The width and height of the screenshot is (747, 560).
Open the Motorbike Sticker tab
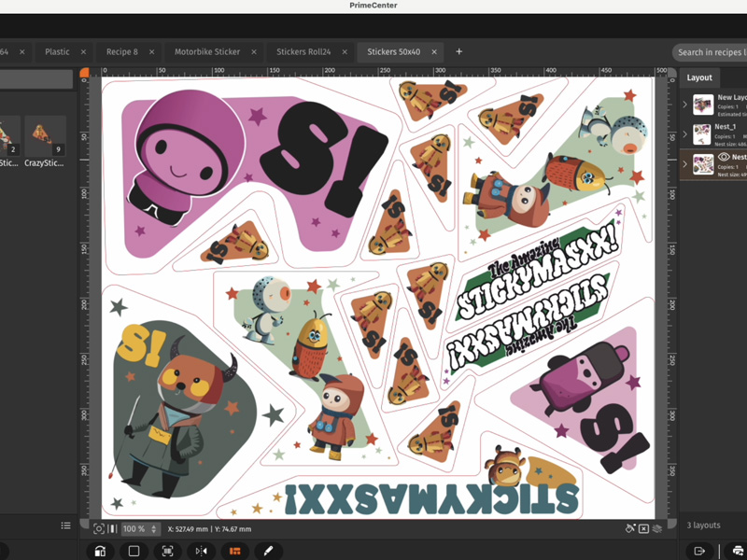click(x=207, y=52)
